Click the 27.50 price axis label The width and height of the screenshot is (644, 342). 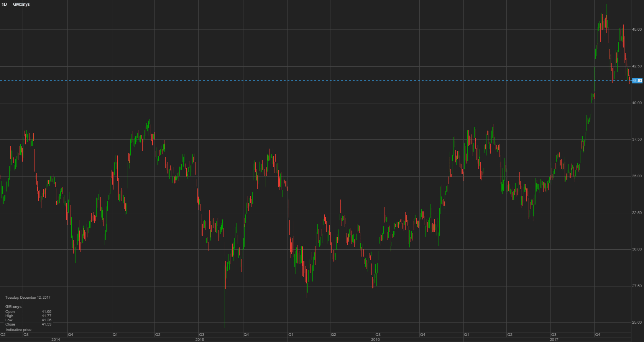pos(637,286)
